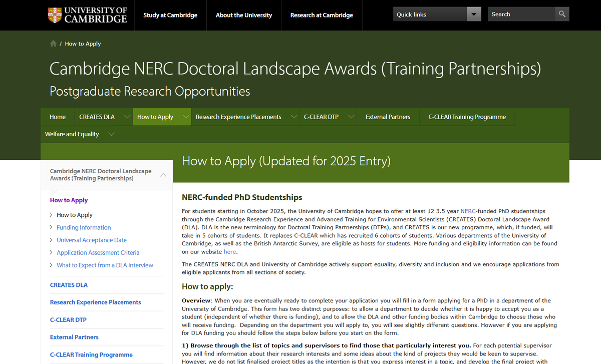This screenshot has height=364, width=601.
Task: Click the 'Postgraduate Research Opportunities' subtitle
Action: 150,91
